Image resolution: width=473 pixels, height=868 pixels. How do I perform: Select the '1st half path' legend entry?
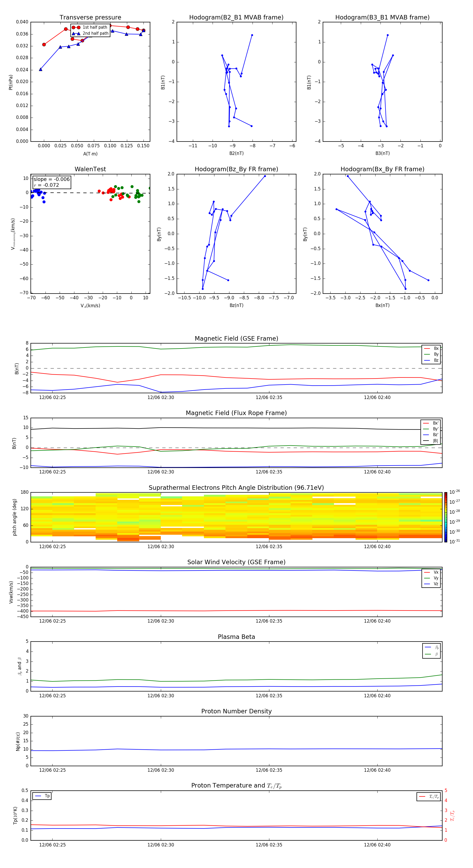90,27
